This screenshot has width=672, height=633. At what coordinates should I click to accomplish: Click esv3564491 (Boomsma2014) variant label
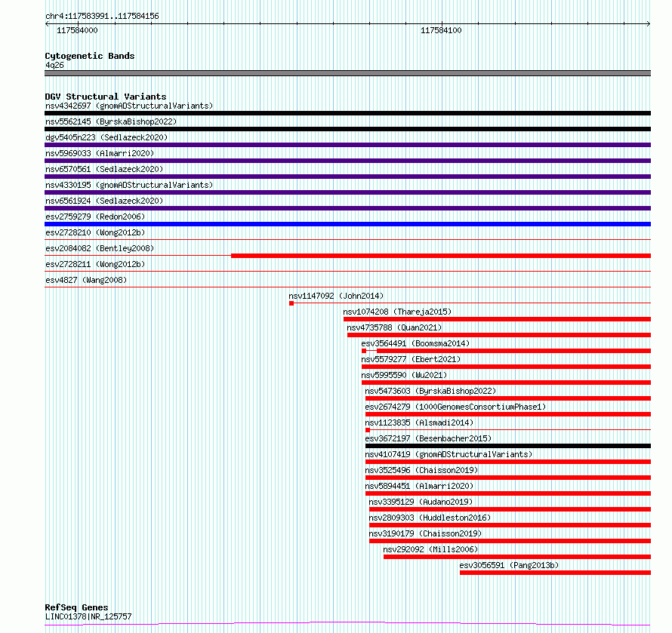point(415,343)
